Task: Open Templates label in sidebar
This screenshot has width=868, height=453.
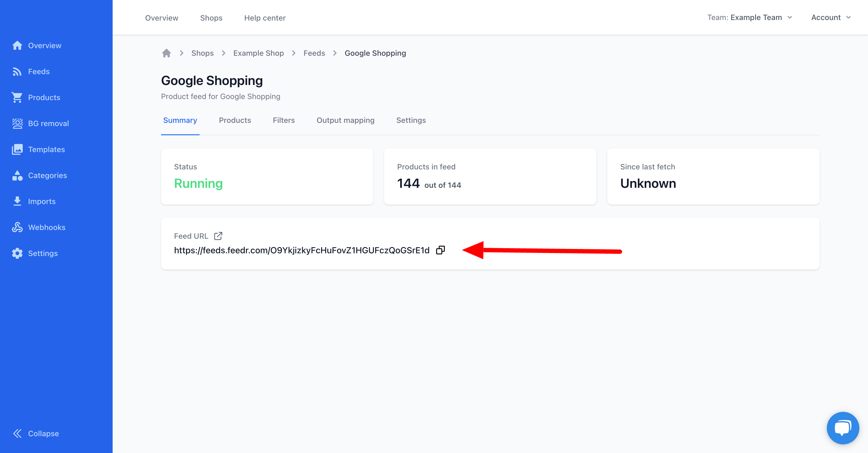Action: (47, 149)
